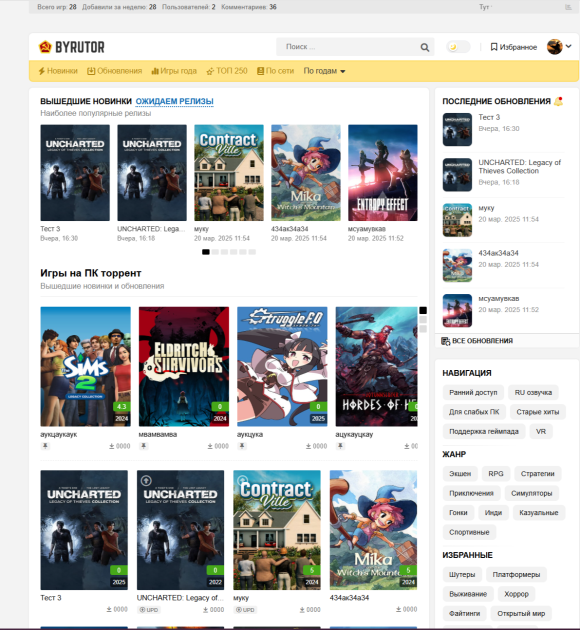Open Тест 3 in last updates sidebar

489,117
